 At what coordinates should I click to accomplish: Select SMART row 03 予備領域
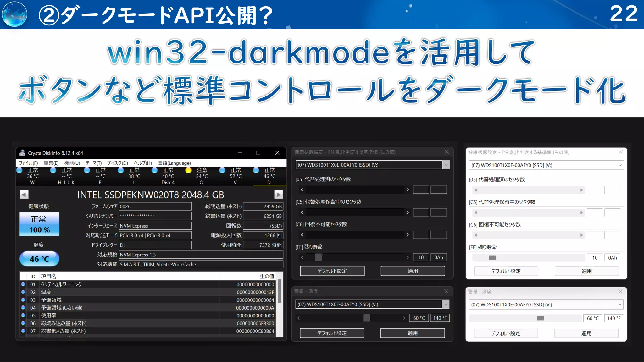(148, 300)
